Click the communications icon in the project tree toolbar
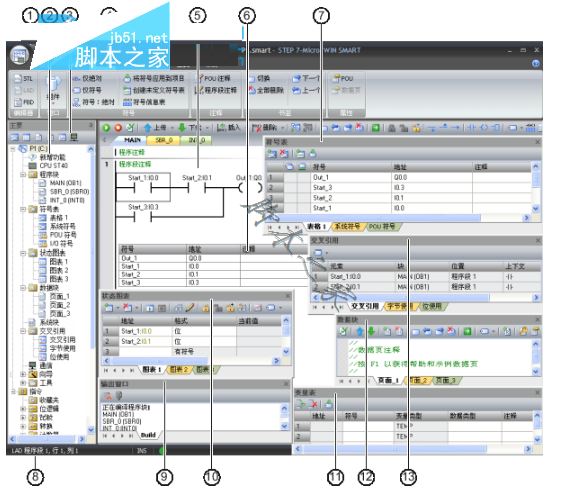 pyautogui.click(x=74, y=138)
